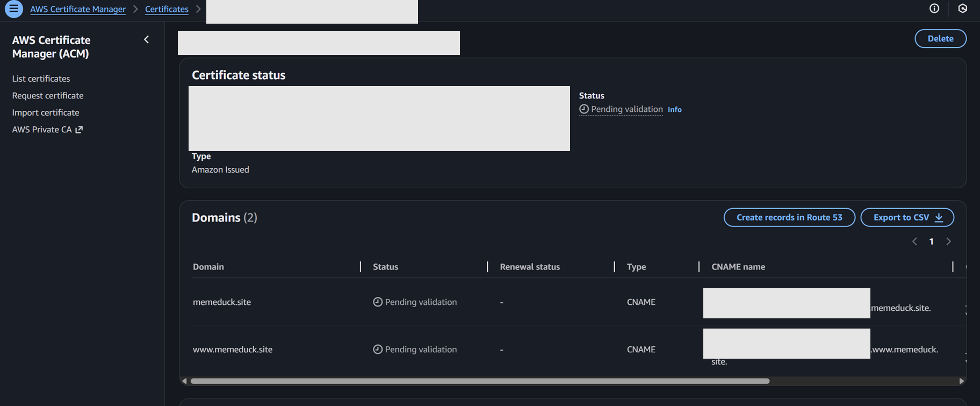The image size is (980, 406).
Task: Select www.memeduck.site domain cell
Action: point(233,350)
